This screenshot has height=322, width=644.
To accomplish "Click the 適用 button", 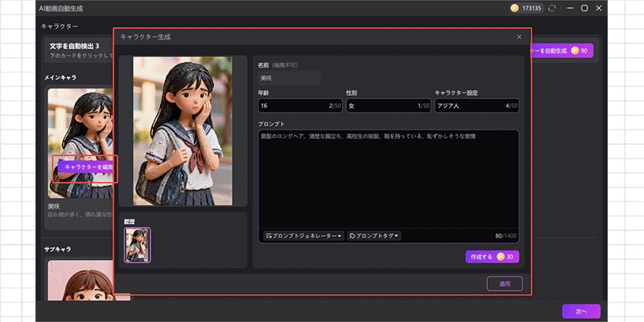I will [505, 283].
